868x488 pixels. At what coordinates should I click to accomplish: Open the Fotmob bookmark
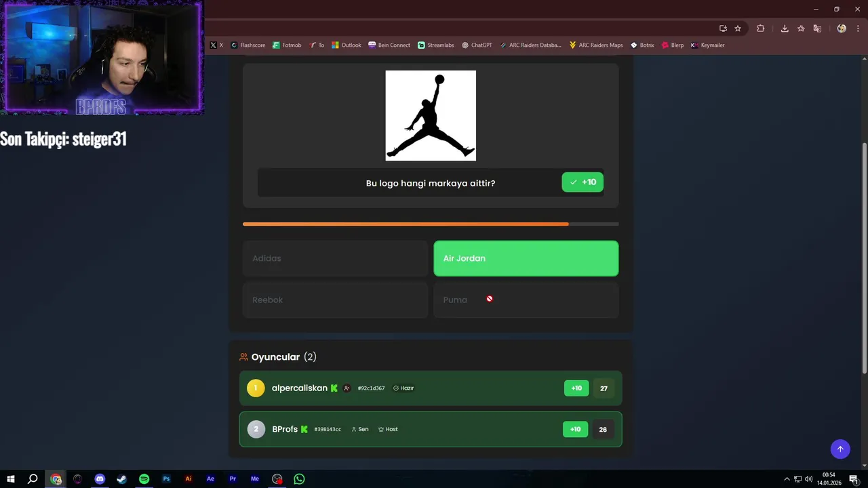(x=287, y=45)
